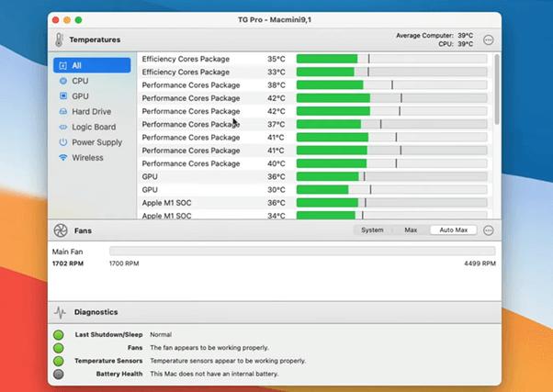Click the Last Shutdown/Sleep Normal text

pos(161,334)
